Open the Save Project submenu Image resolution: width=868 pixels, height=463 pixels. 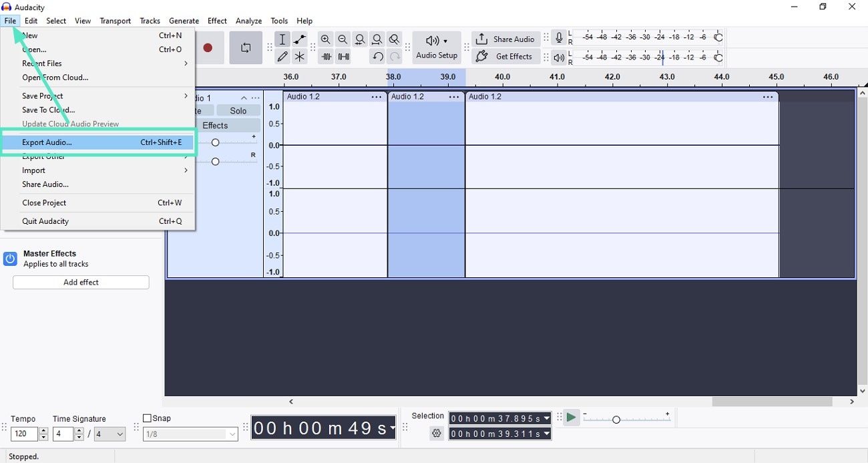(x=97, y=96)
